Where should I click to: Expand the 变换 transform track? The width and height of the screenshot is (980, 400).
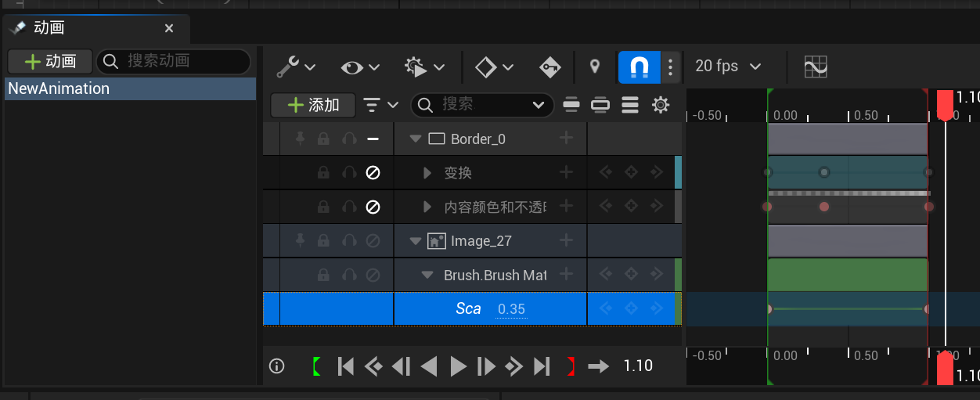(x=427, y=173)
